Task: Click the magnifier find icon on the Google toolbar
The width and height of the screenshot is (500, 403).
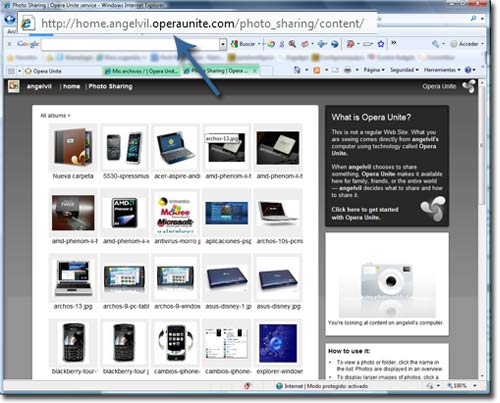Action: tap(292, 44)
